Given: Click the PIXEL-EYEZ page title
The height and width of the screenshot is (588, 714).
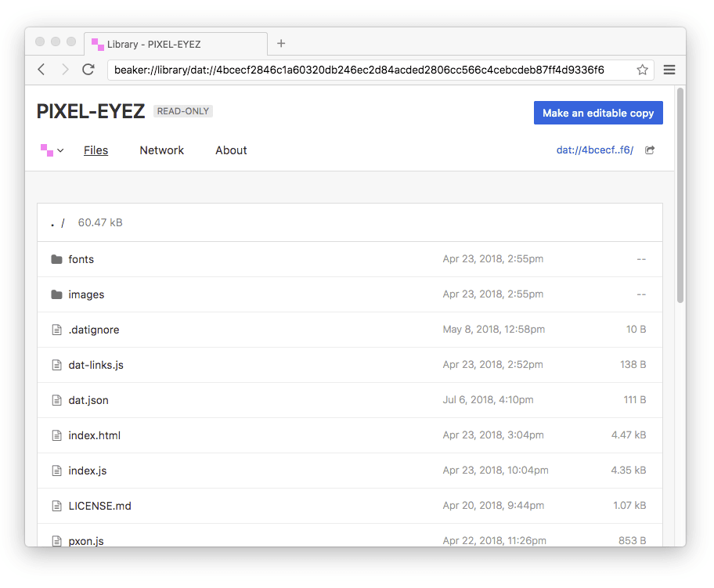Looking at the screenshot, I should pyautogui.click(x=91, y=111).
